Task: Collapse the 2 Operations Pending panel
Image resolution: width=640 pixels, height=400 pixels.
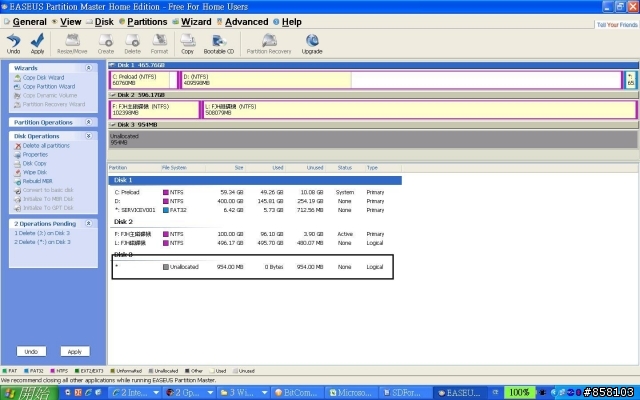Action: pos(88,224)
